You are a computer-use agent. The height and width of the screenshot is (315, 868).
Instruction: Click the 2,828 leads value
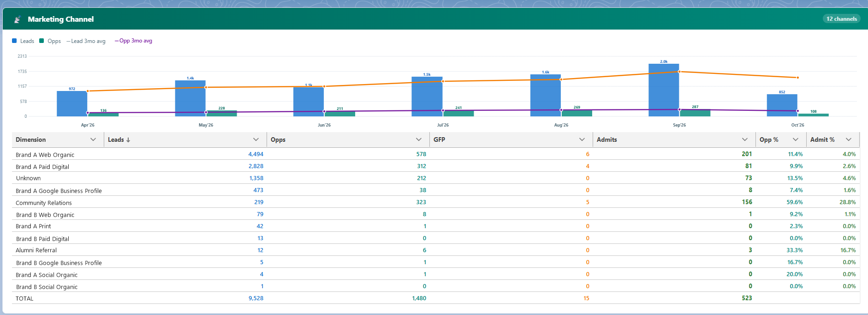pos(256,166)
